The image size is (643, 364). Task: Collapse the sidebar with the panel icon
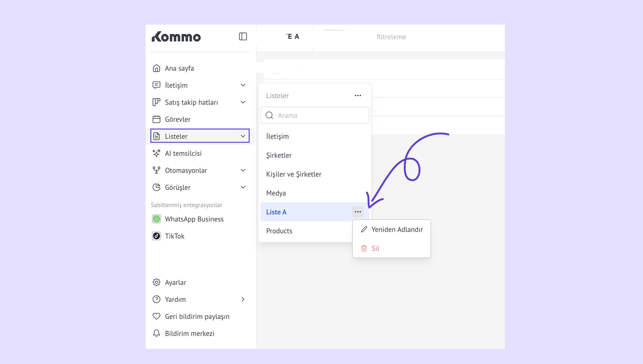(x=243, y=36)
